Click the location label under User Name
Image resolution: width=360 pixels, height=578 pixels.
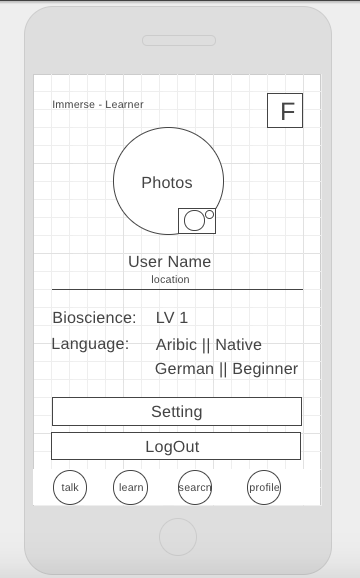point(170,279)
